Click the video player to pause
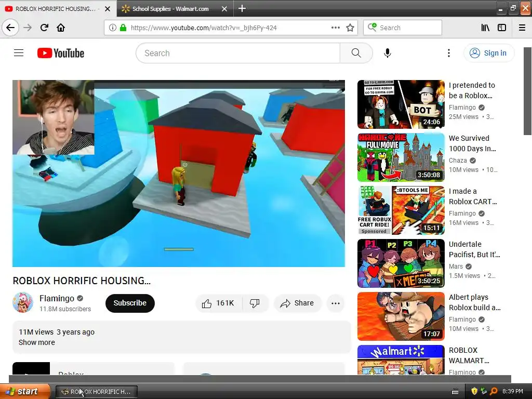This screenshot has height=399, width=532. click(179, 174)
